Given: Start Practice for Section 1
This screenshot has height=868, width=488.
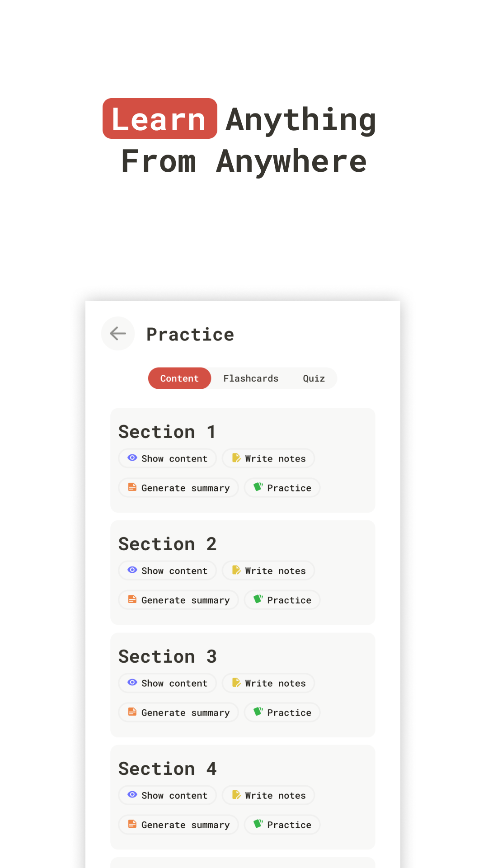Looking at the screenshot, I should point(282,488).
